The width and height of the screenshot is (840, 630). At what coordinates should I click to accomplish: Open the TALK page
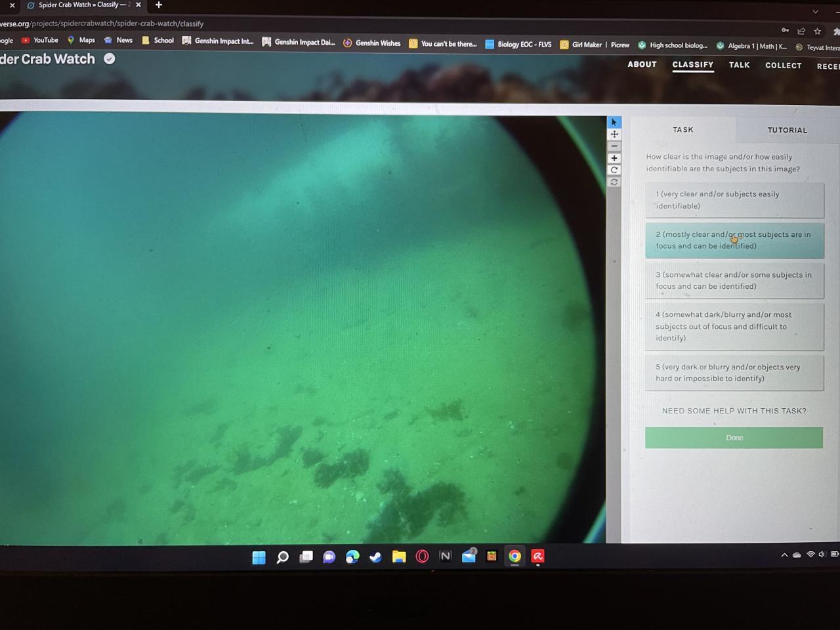pos(740,65)
